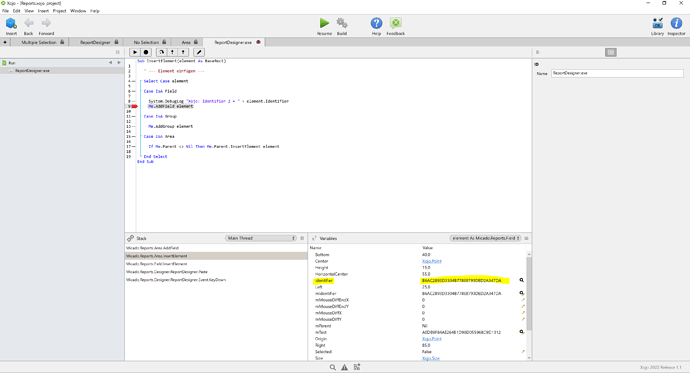Screen dimensions: 690x373
Task: Click the magnifier icon next to Identifier value
Action: click(521, 280)
